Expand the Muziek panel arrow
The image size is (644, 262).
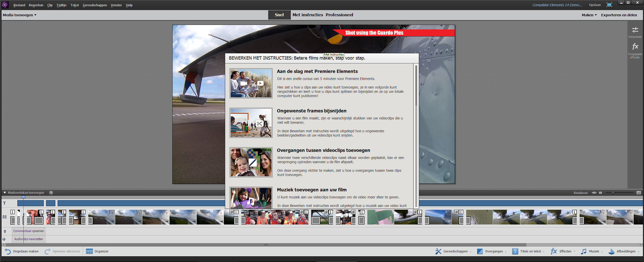[x=602, y=252]
